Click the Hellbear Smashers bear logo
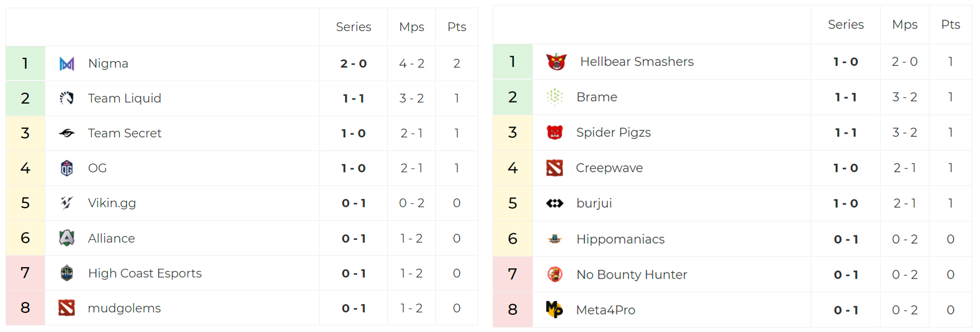Image resolution: width=980 pixels, height=332 pixels. [x=556, y=62]
